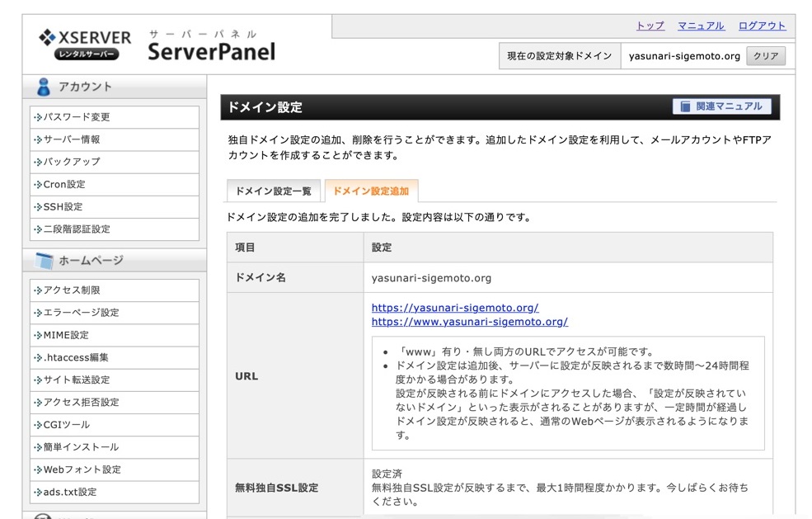This screenshot has height=519, width=812.
Task: Open 二段階認証設定 menu item
Action: click(x=115, y=229)
